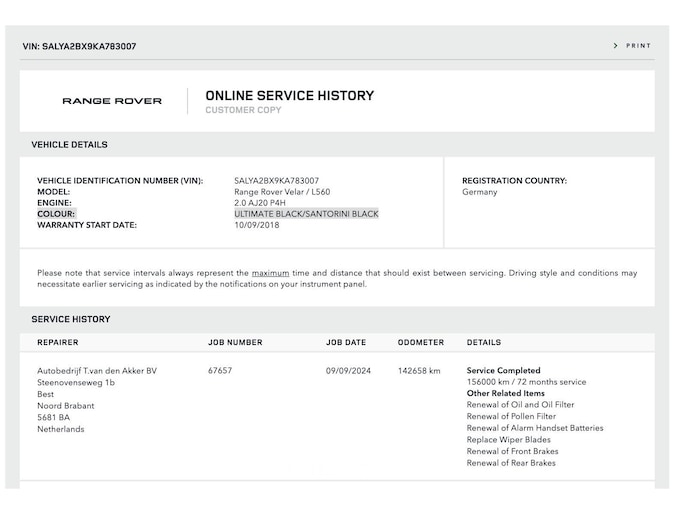Click the VEHICLE IDENTIFICATION NUMBER (VIN): label

pyautogui.click(x=120, y=181)
